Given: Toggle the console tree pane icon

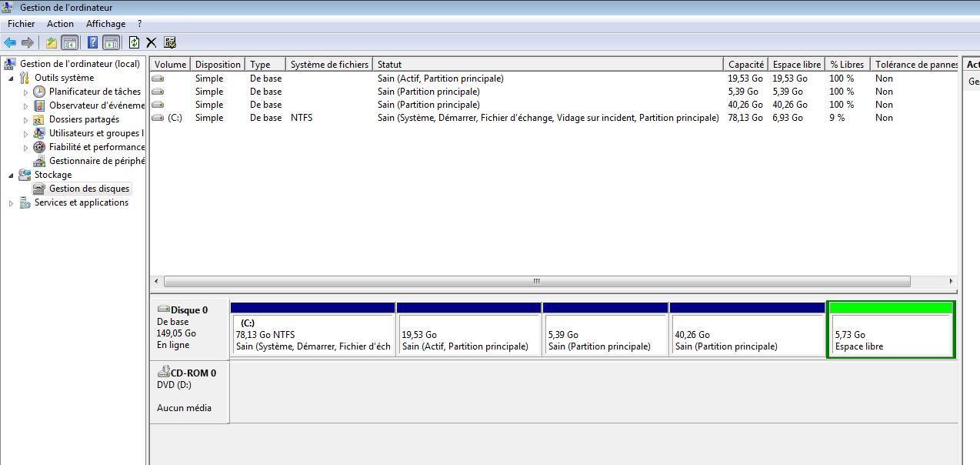Looking at the screenshot, I should coord(69,42).
